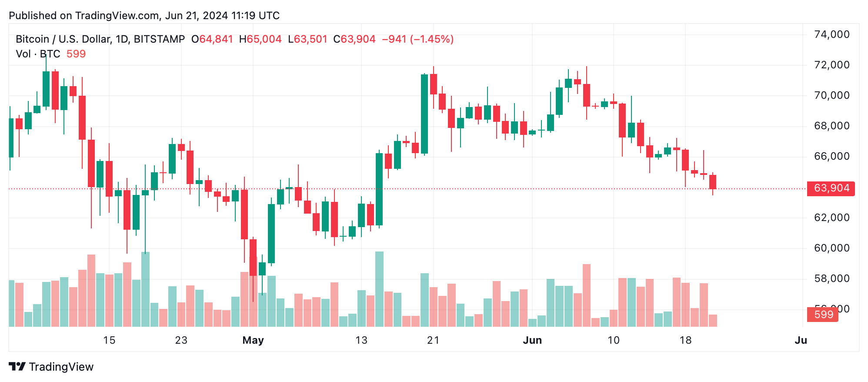Click the red 63,904 current price tag

tap(831, 188)
